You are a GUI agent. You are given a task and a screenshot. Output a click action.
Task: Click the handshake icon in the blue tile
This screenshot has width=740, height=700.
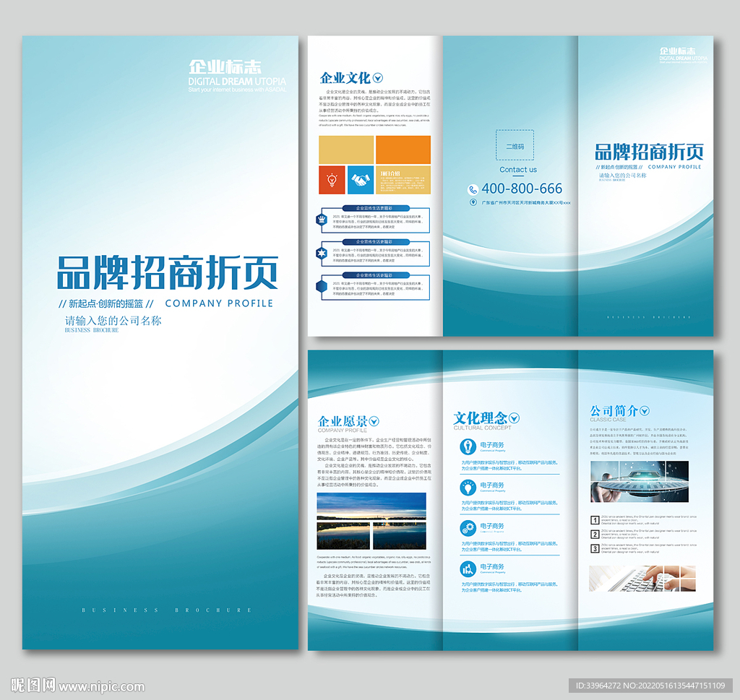coord(361,180)
